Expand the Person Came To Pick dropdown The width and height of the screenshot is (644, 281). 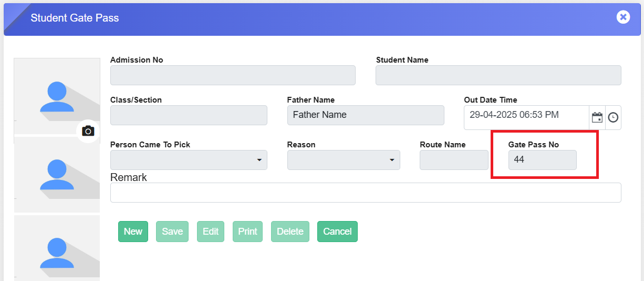pos(189,160)
